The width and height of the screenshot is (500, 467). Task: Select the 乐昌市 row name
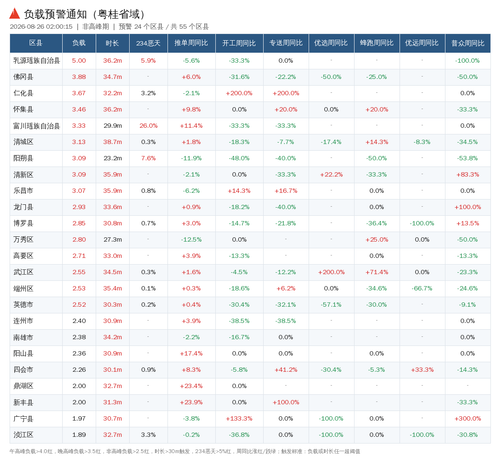(x=23, y=191)
